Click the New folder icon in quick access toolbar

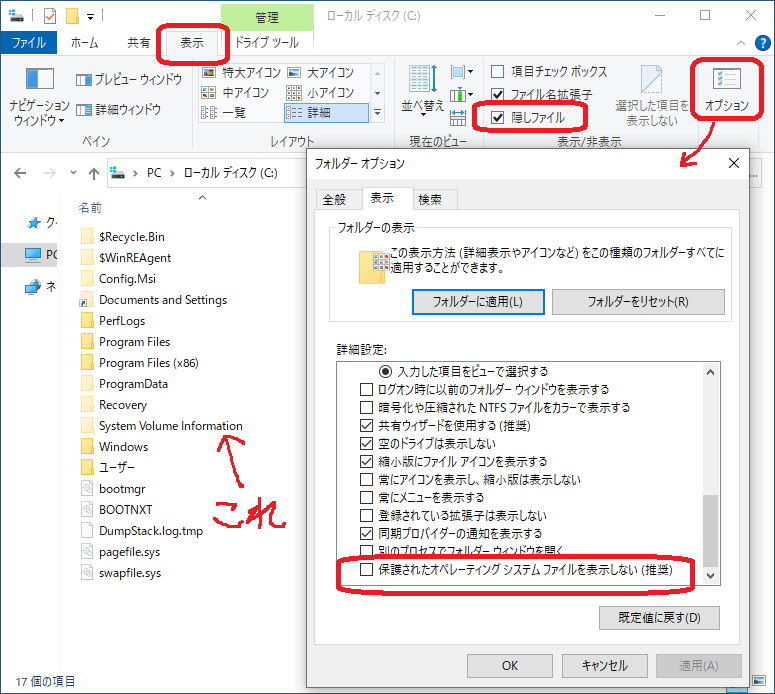pos(73,16)
